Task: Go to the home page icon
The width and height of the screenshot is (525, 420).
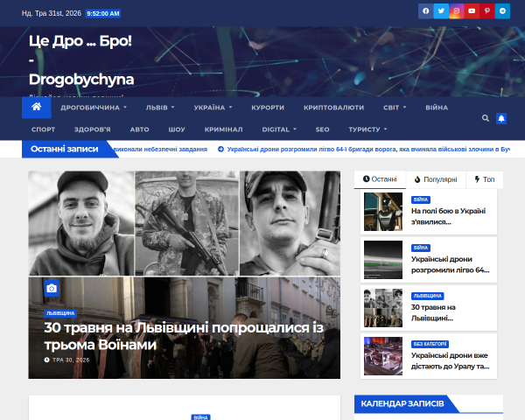Action: tap(37, 107)
